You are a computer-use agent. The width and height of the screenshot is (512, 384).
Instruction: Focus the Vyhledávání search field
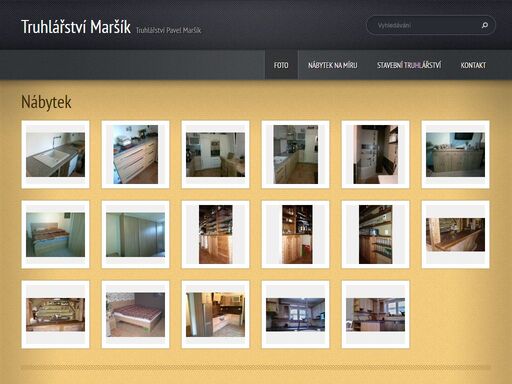[x=427, y=25]
